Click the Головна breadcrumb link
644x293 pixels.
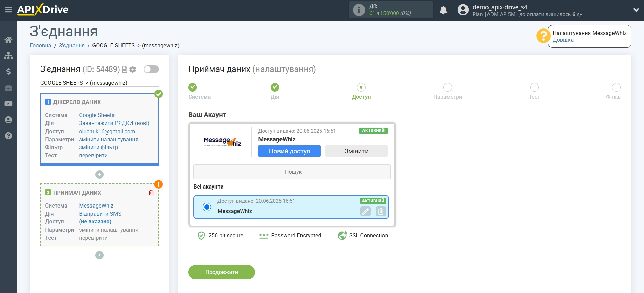41,46
